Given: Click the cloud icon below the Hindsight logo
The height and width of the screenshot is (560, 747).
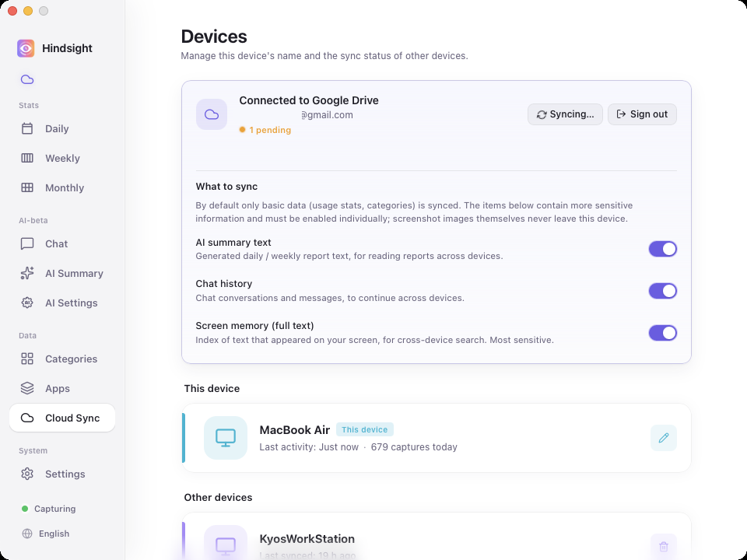Looking at the screenshot, I should click(27, 79).
